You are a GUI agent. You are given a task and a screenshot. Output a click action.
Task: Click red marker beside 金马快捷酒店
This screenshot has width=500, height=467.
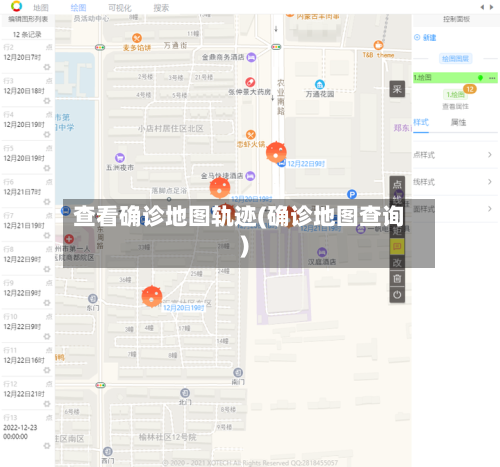coord(220,188)
